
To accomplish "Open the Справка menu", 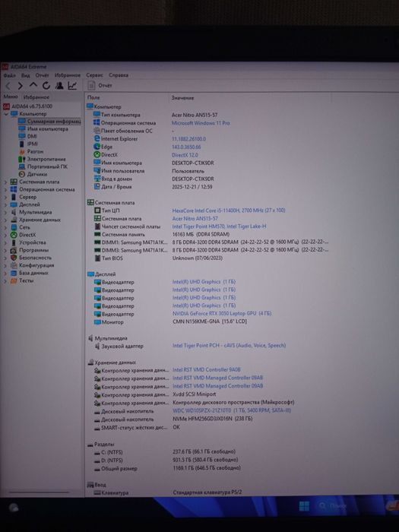I will [x=119, y=75].
